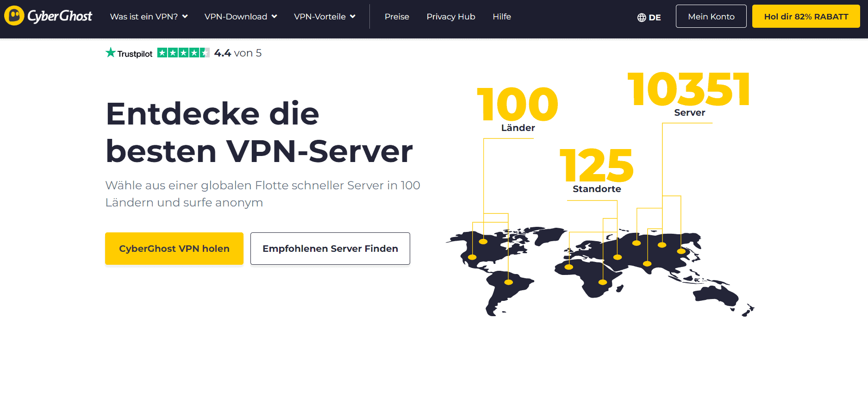Expand the VPN-Download chevron arrow

point(275,17)
